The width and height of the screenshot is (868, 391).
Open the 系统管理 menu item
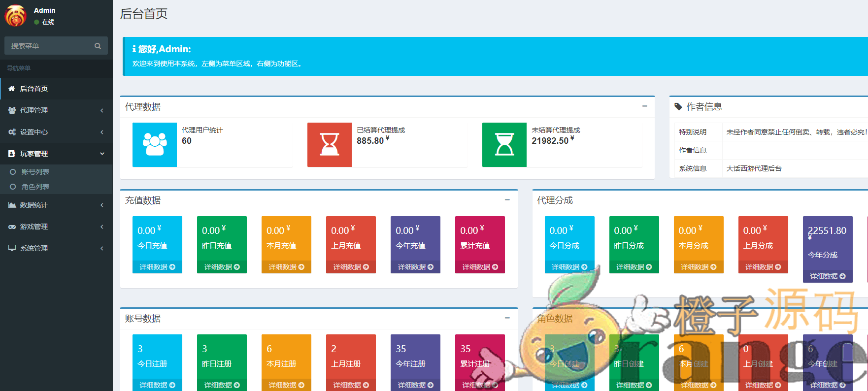click(x=56, y=248)
